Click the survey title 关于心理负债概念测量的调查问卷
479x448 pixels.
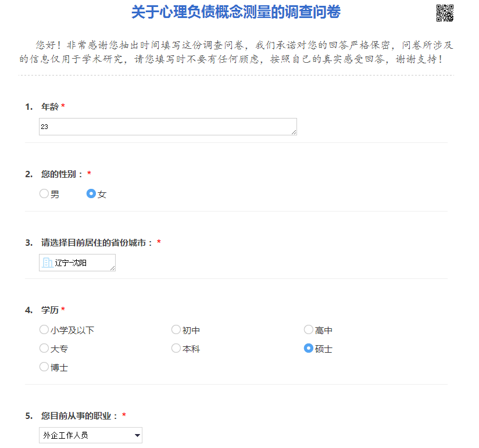point(235,12)
